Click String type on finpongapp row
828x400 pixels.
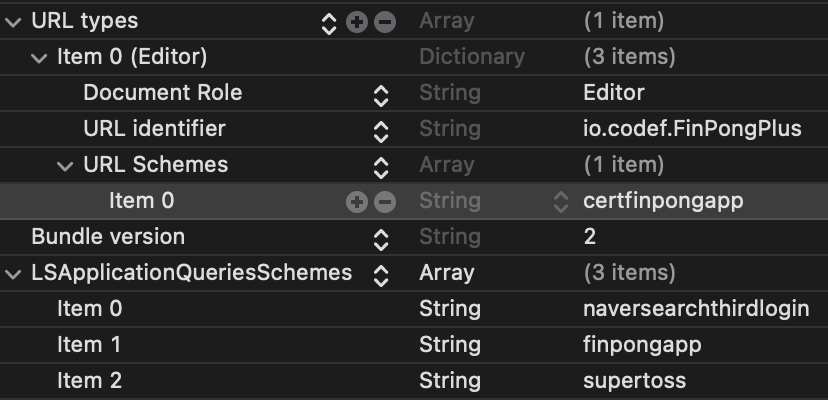click(450, 345)
